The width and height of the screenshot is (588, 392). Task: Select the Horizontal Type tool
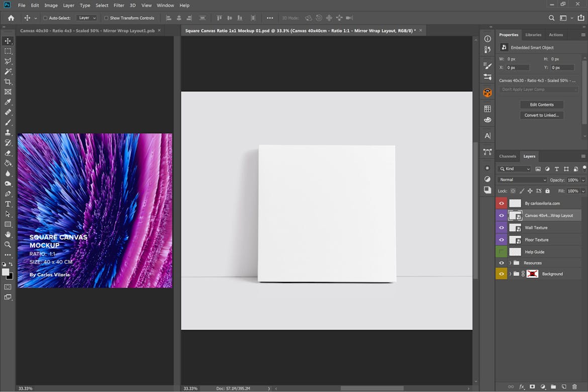tap(8, 204)
